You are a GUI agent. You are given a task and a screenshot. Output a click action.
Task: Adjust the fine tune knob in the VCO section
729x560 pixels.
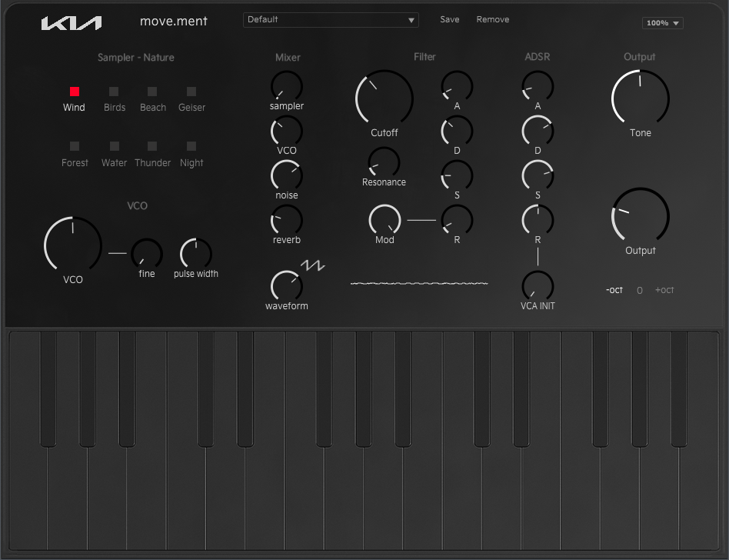(146, 252)
